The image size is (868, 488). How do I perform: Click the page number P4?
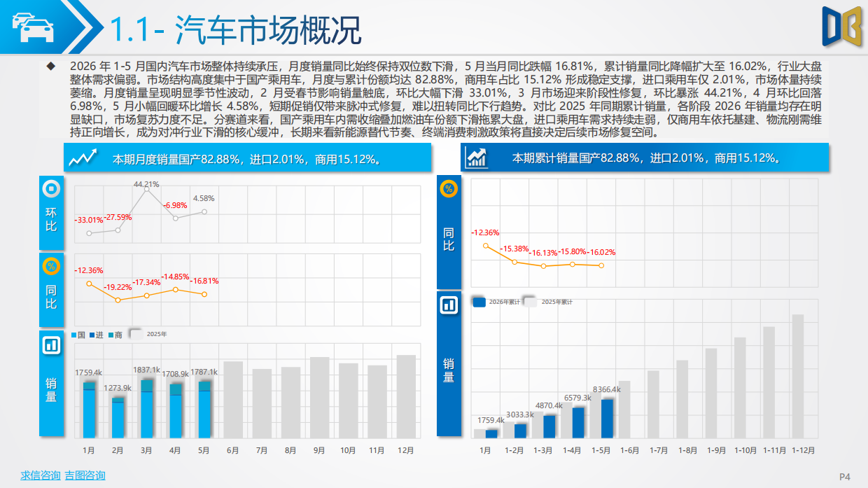[844, 476]
